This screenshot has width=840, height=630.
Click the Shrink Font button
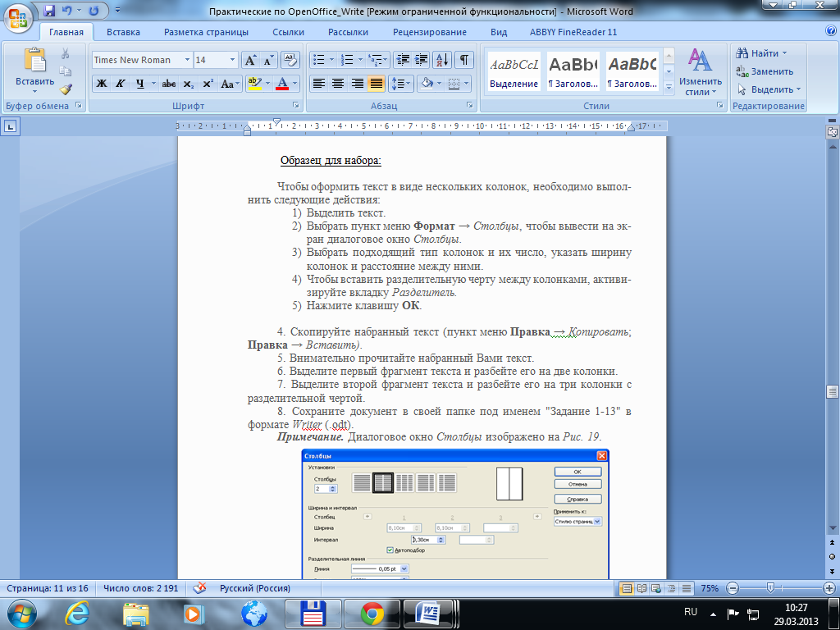coord(268,60)
